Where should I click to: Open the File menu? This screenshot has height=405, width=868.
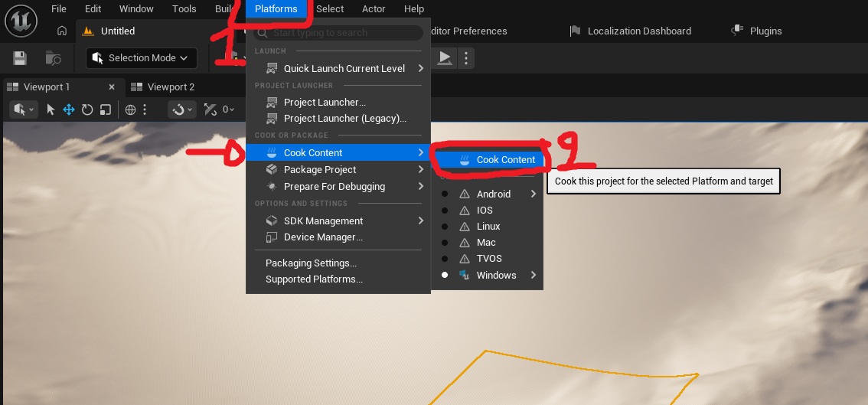[x=59, y=9]
